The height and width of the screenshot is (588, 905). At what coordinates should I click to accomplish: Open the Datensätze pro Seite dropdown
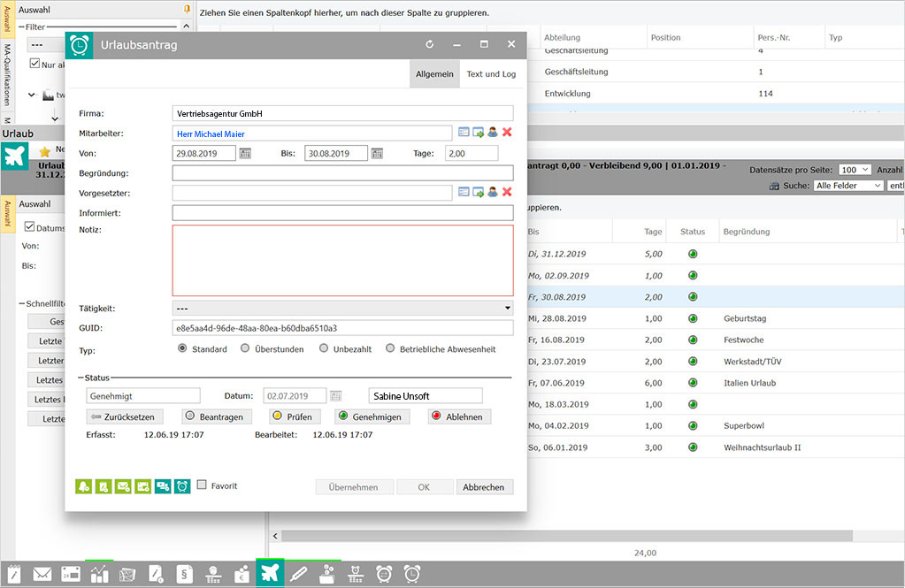[855, 170]
